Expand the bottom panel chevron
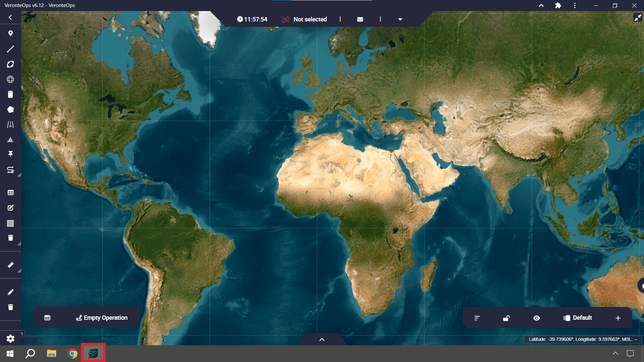The width and height of the screenshot is (644, 362). (322, 340)
